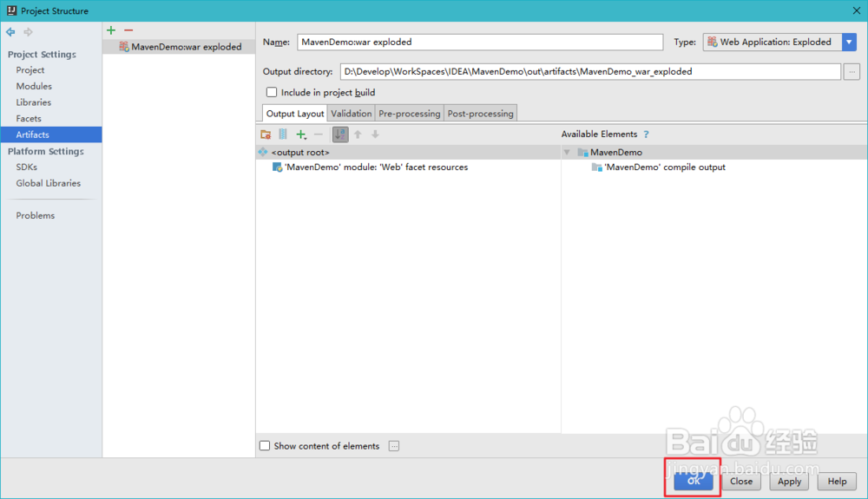The image size is (868, 499).
Task: Select MavenDemo:war exploded artifact
Action: point(179,47)
